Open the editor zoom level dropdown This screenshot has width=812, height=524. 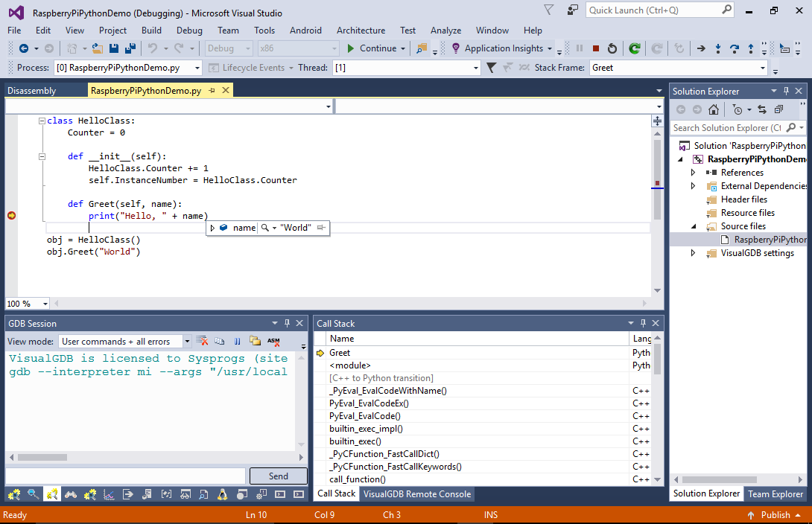click(x=45, y=304)
